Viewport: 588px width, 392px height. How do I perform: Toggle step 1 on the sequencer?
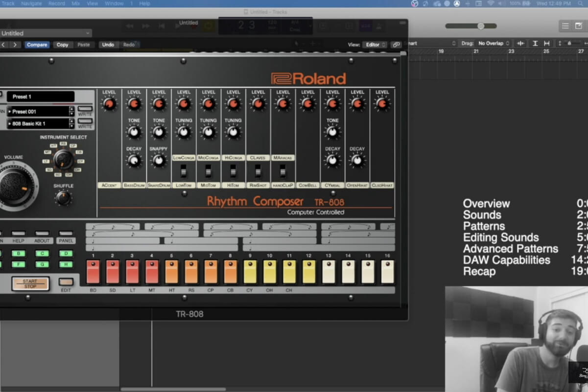click(93, 271)
